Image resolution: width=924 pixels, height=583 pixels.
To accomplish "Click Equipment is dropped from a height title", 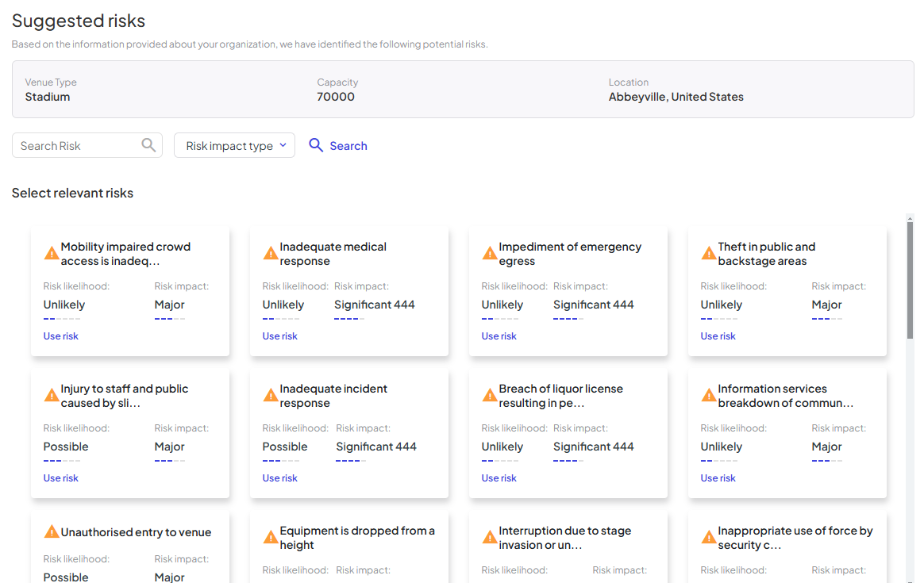I will [x=357, y=538].
